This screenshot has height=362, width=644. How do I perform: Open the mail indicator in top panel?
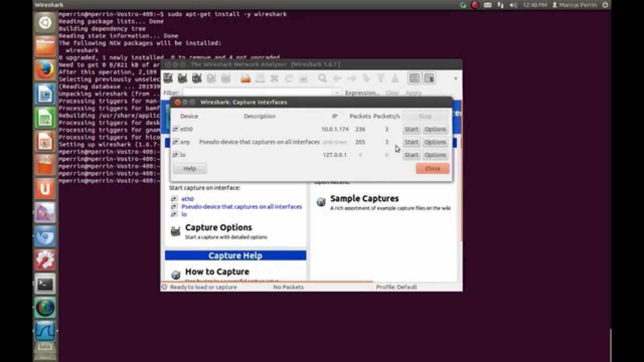(488, 5)
